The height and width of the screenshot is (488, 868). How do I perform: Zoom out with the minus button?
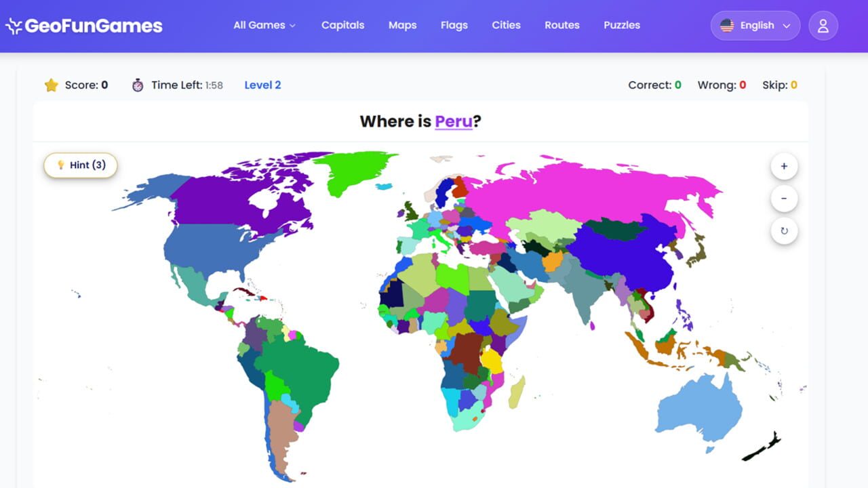click(784, 199)
